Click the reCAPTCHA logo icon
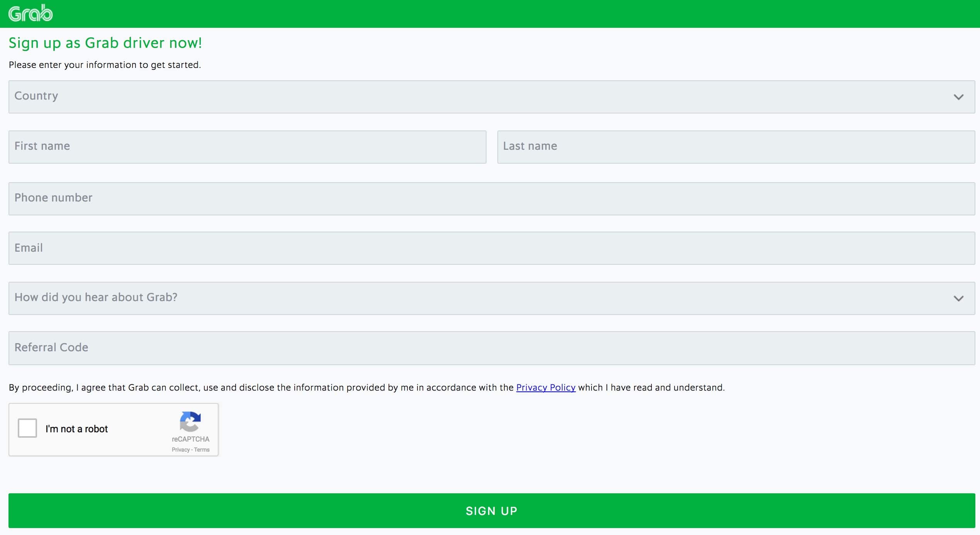The image size is (980, 535). [190, 422]
